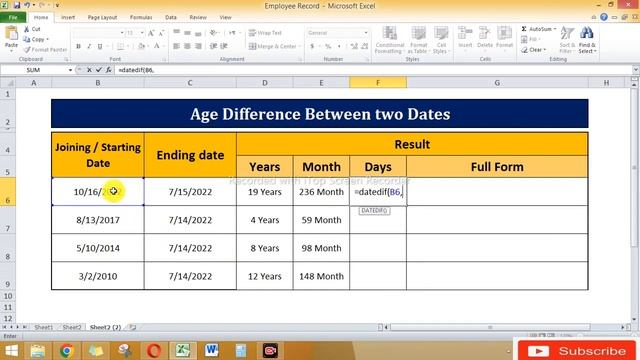Open the Cell Styles gallery
Viewport: 640px width, 360px height.
pyautogui.click(x=441, y=40)
